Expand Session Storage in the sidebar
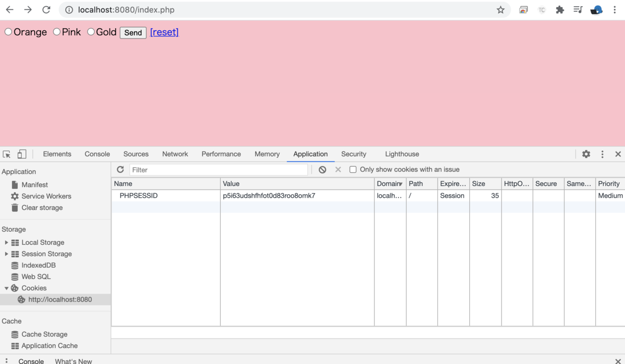The width and height of the screenshot is (625, 364). (x=7, y=254)
